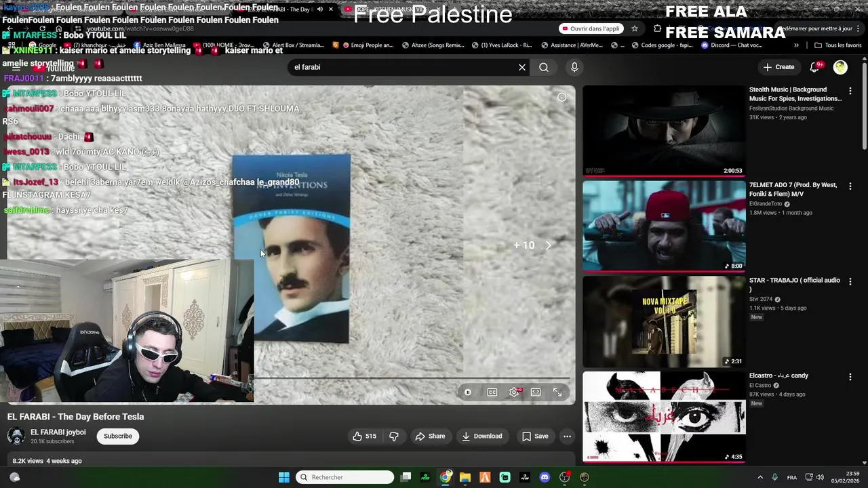The width and height of the screenshot is (868, 488).
Task: Skip forward with the +10 arrow on video
Action: click(548, 245)
